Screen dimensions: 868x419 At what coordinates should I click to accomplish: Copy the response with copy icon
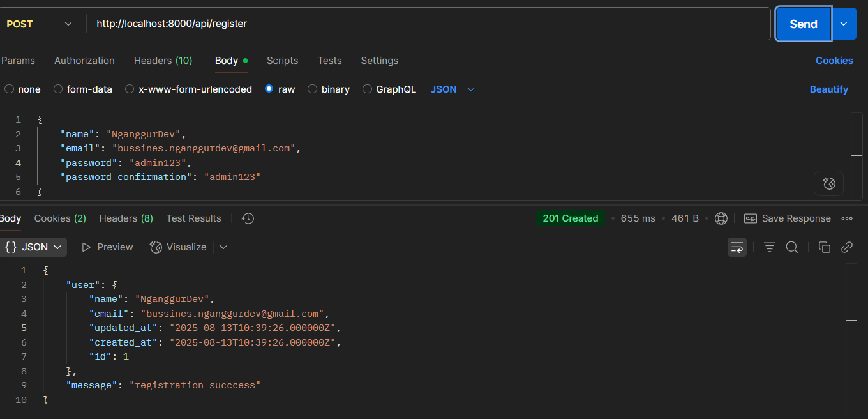click(825, 247)
